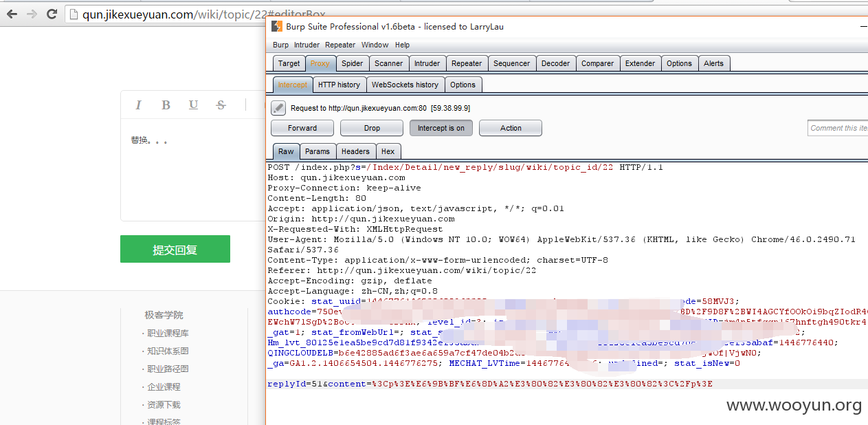868x425 pixels.
Task: Select the Raw request view tab
Action: pyautogui.click(x=286, y=151)
